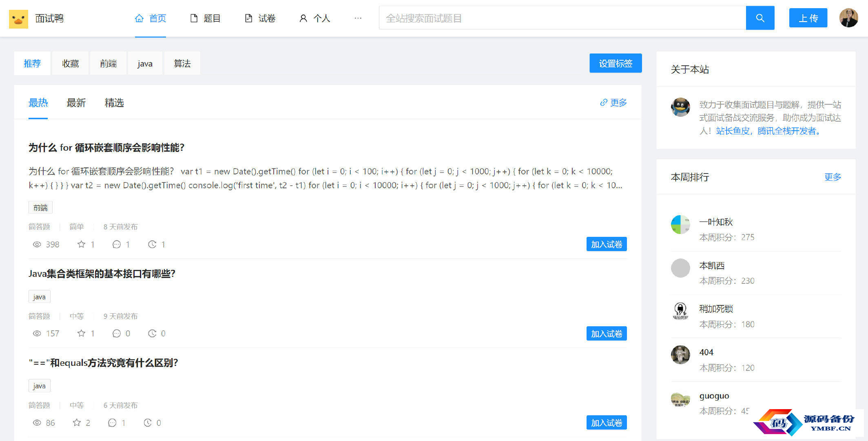Screen dimensions: 868x441
Task: Select the 收藏 tag tab
Action: click(71, 63)
